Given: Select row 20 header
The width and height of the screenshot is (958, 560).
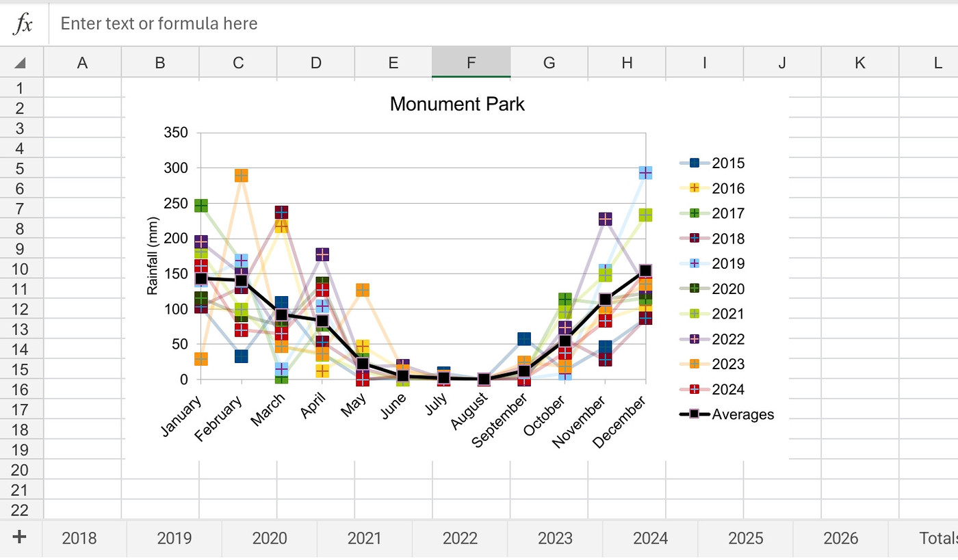Looking at the screenshot, I should point(21,470).
